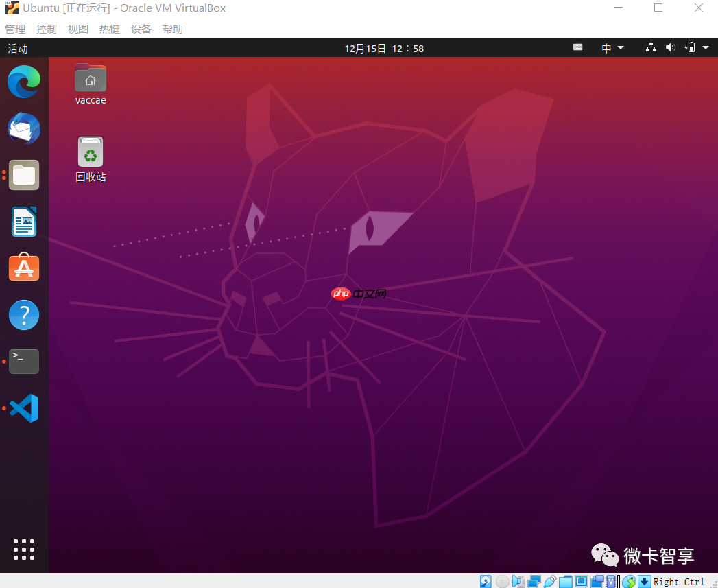
Task: Launch Visual Studio Code from the dock
Action: pos(24,408)
